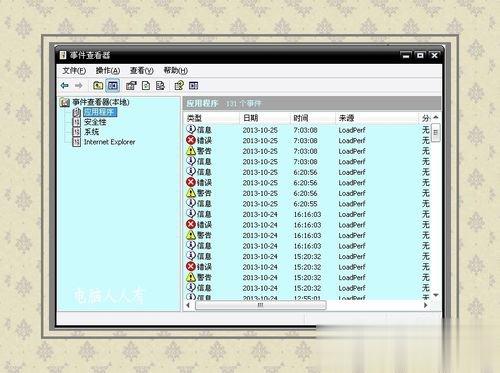Click the warning icon in 2013-10-25 7:03:08 row
Screen dimensions: 500x373
(191, 151)
